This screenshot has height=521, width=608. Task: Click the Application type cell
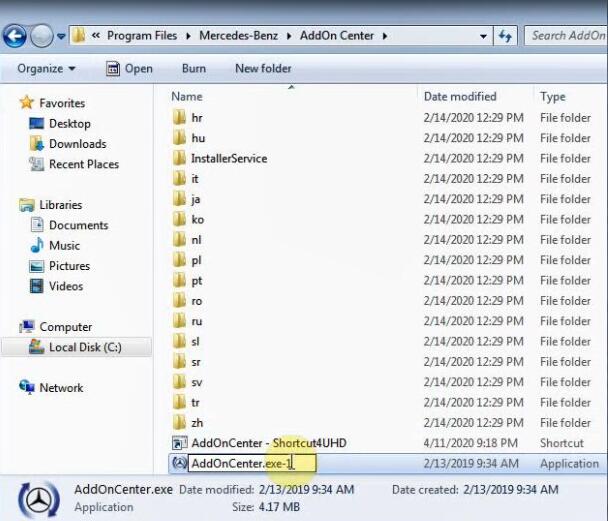pyautogui.click(x=569, y=464)
